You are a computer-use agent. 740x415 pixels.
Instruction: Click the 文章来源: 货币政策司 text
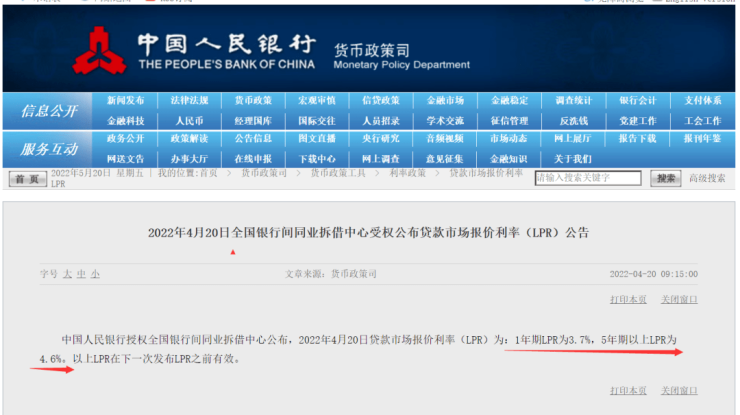pyautogui.click(x=330, y=274)
